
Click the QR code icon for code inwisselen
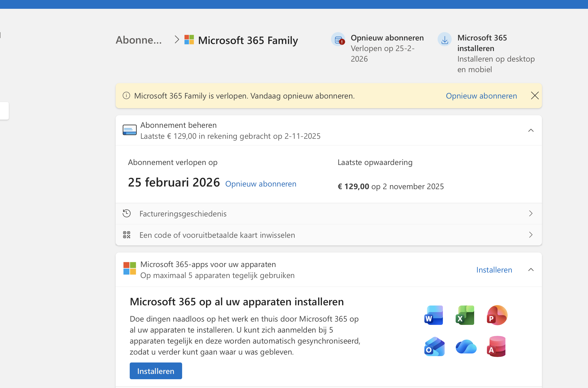point(127,235)
